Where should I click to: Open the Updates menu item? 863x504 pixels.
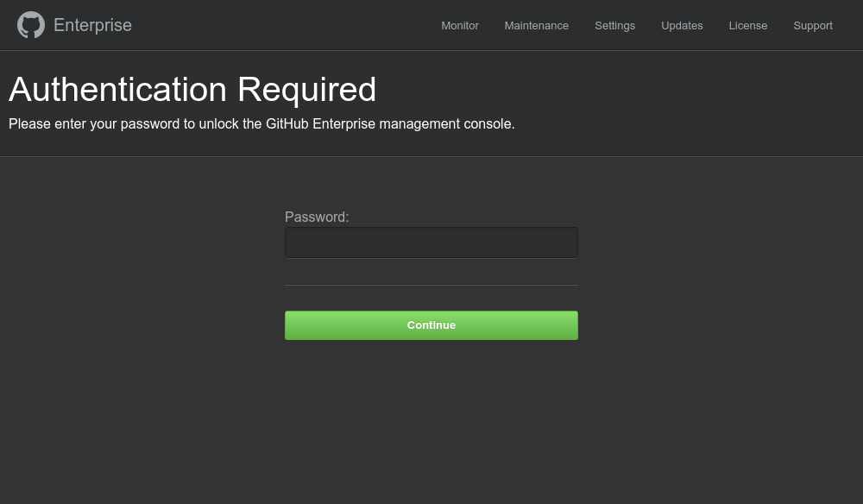click(x=682, y=26)
